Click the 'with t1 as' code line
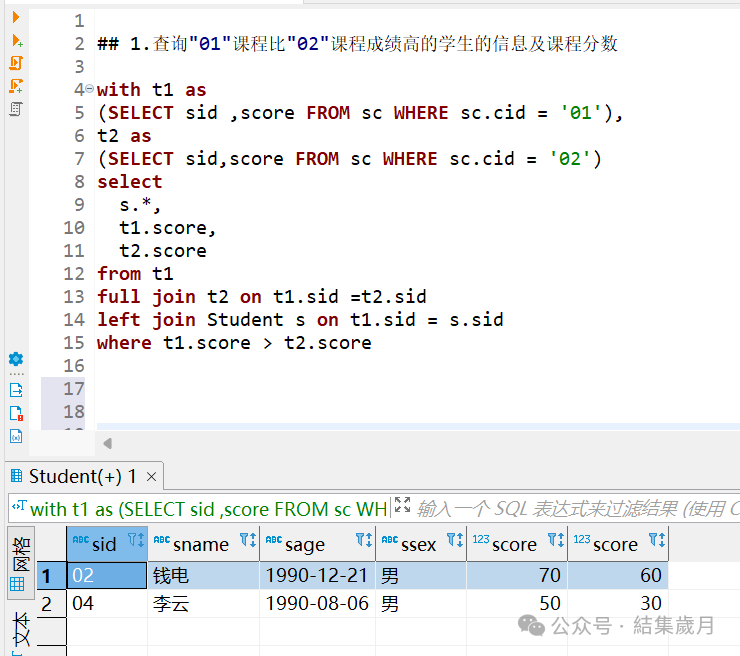 (x=151, y=90)
